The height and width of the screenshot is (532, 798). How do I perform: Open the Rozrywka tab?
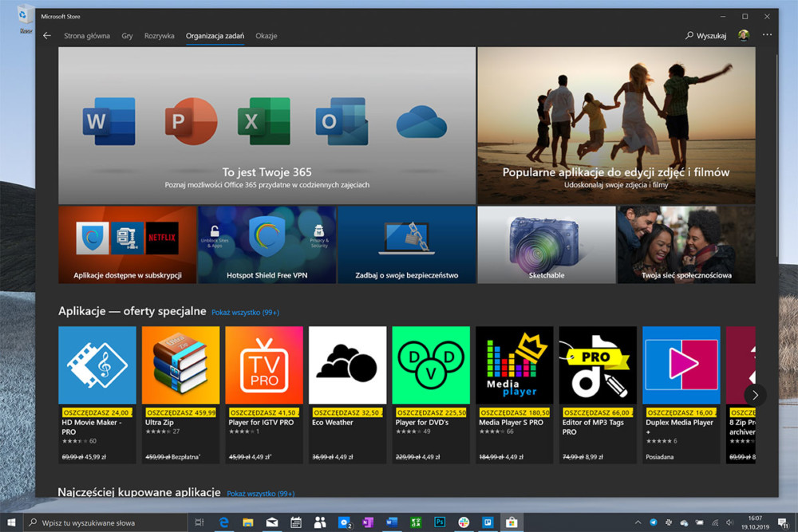(160, 36)
